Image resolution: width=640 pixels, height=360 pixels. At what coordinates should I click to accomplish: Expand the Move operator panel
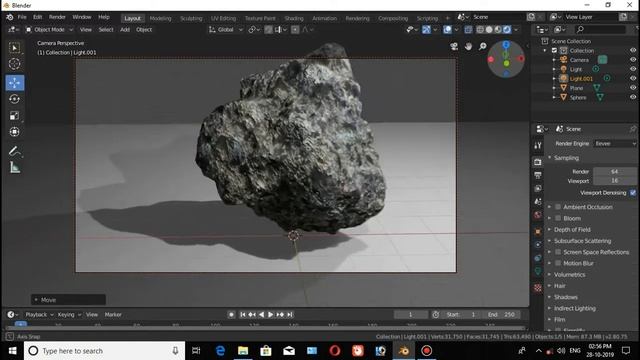pos(68,300)
